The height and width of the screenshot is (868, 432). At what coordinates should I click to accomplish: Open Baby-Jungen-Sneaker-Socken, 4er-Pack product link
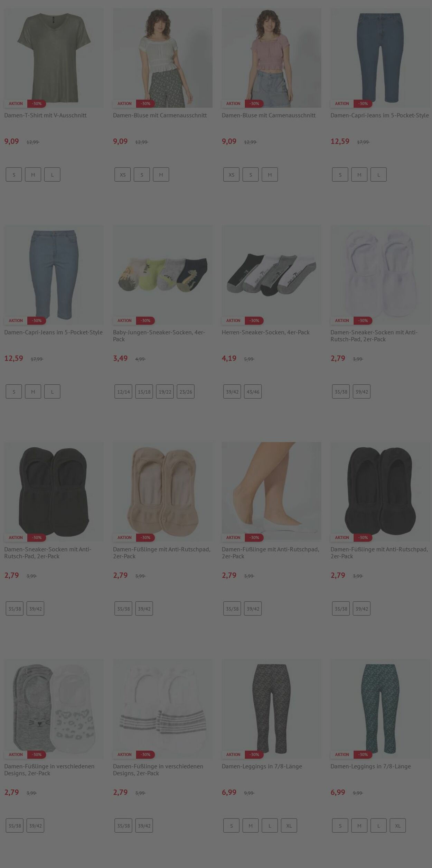tap(159, 336)
